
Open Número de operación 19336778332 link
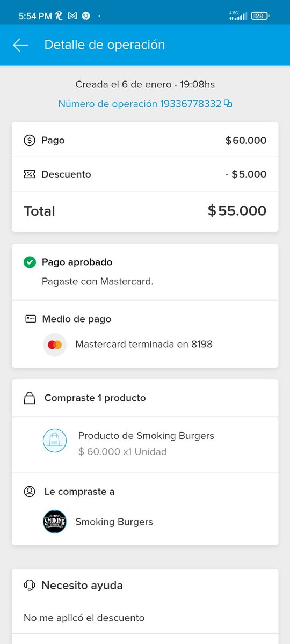140,104
